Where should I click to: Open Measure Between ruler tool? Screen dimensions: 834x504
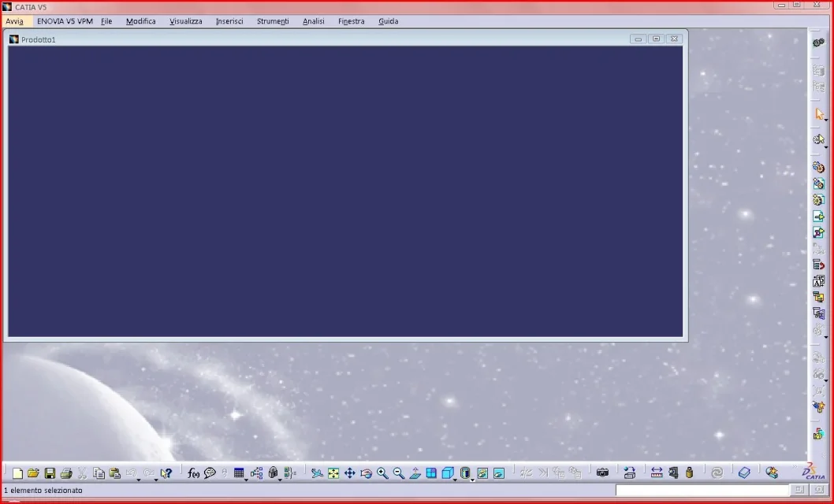point(657,472)
